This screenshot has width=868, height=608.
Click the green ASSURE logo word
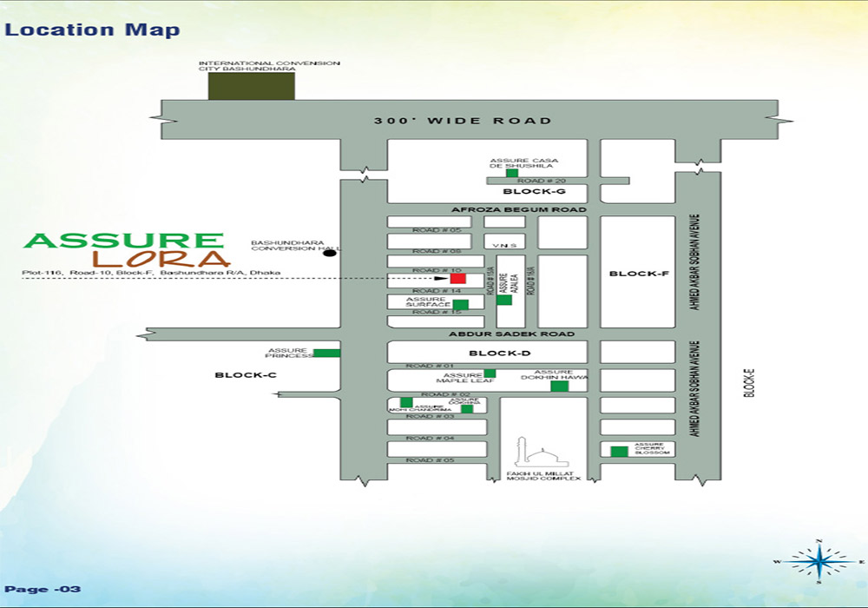point(124,241)
